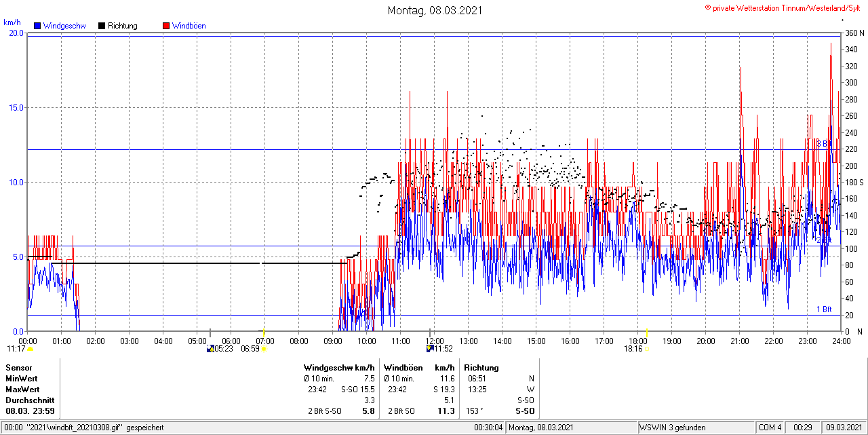The width and height of the screenshot is (868, 435).
Task: Click the moonset time 11:52
Action: click(443, 349)
